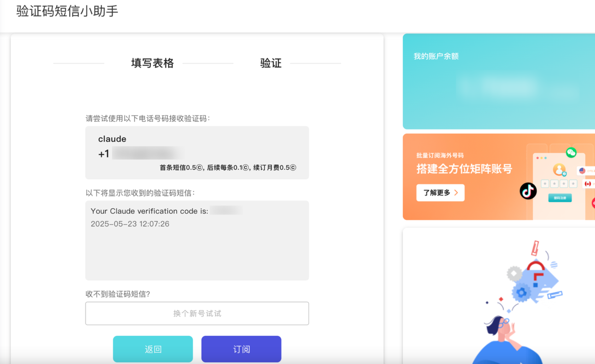Click the timestamp 2025-05-23 12:07:26
Viewport: 595px width, 364px height.
point(130,224)
